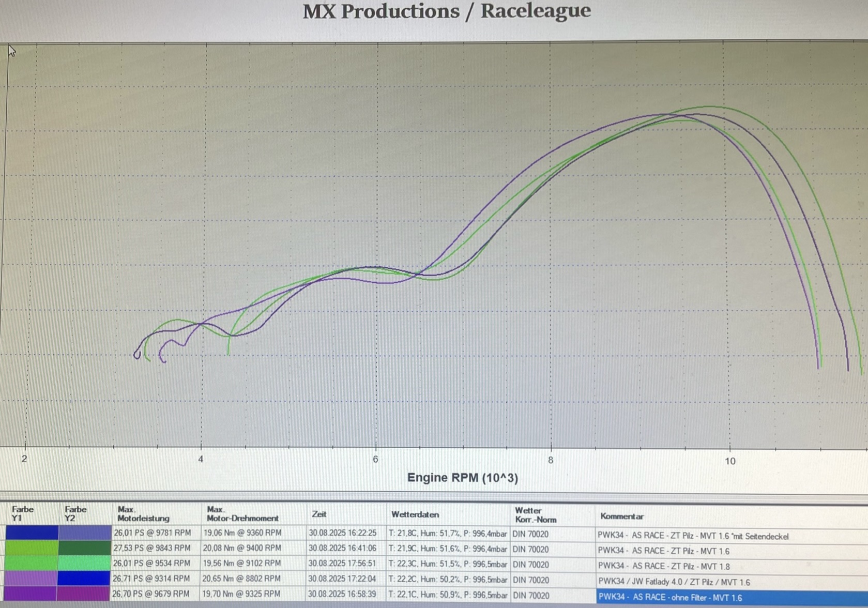
Task: Pick Y1 color swatch for MVT 1.8 run
Action: point(32,563)
